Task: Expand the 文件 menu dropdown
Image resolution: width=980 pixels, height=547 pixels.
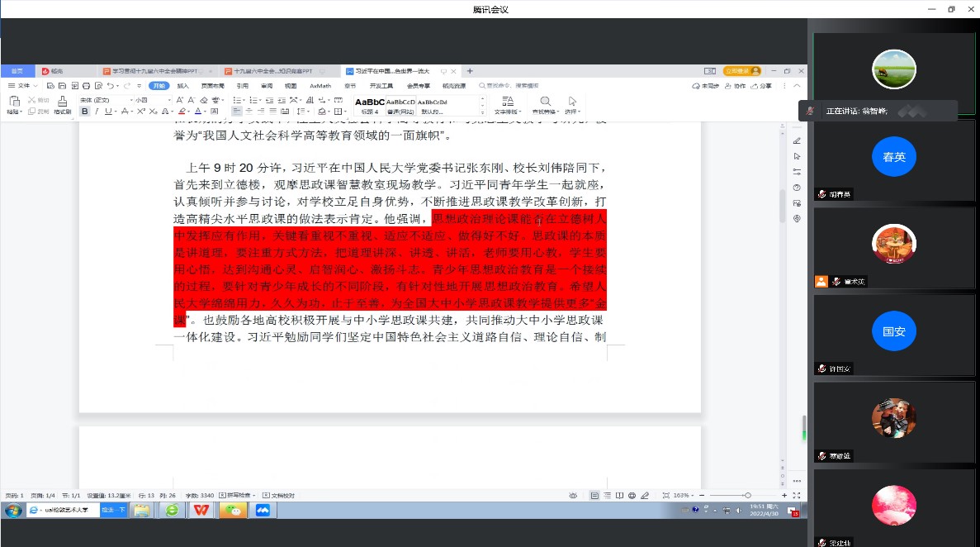Action: coord(24,85)
